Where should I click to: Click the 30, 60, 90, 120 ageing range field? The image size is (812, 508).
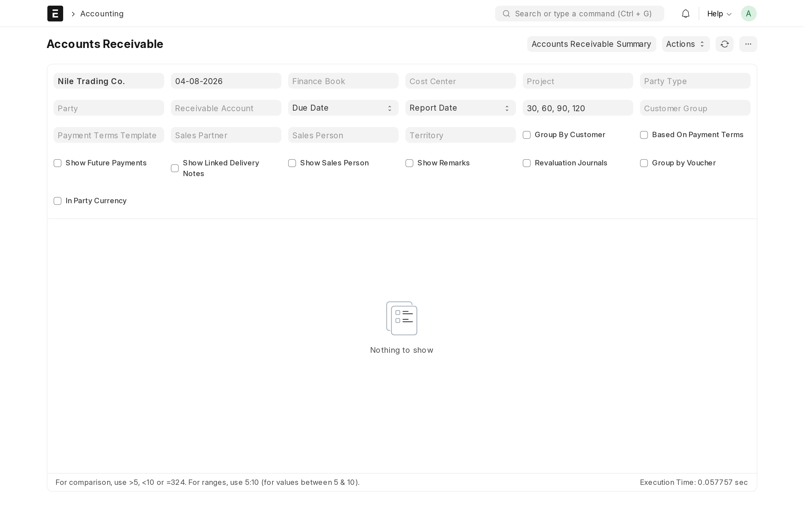pos(578,108)
